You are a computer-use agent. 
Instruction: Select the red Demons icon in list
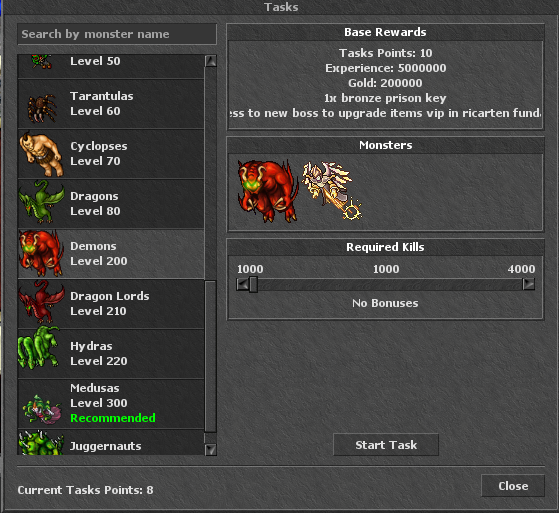coord(41,253)
